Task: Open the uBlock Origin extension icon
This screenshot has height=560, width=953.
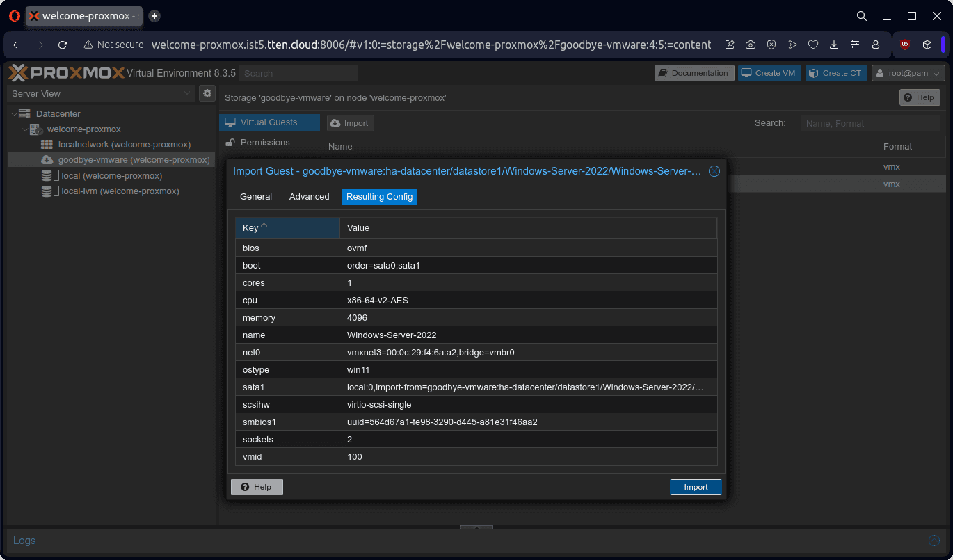Action: coord(905,45)
